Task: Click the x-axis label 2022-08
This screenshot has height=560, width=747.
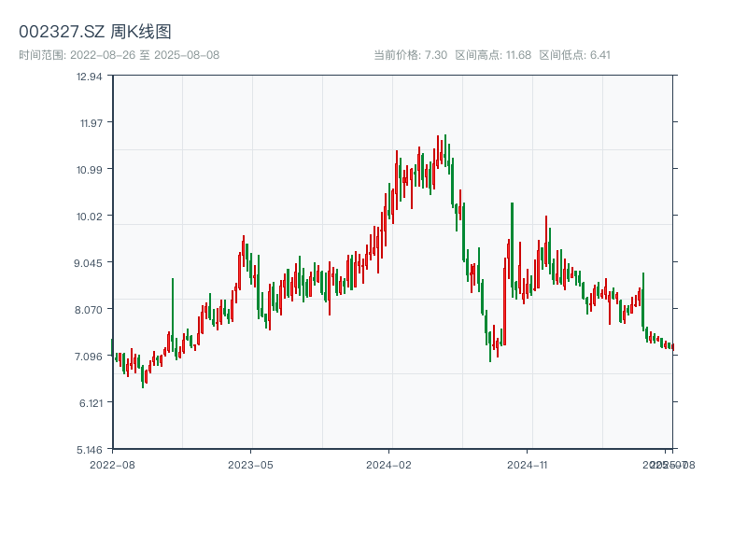Action: coord(112,465)
